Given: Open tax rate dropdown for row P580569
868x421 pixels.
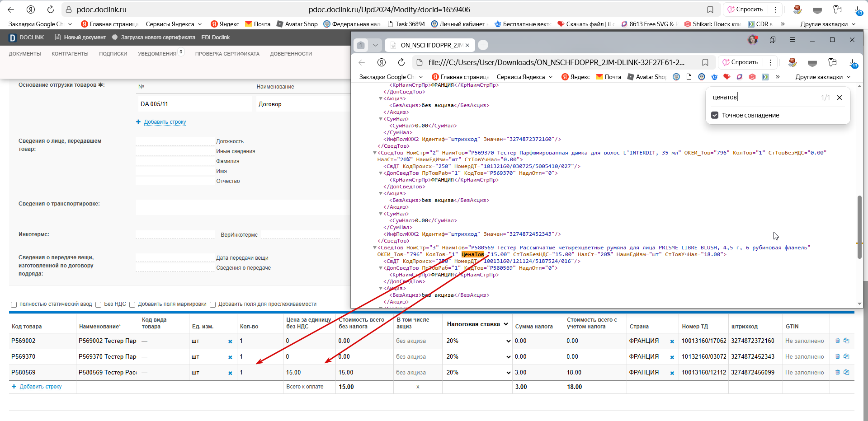Looking at the screenshot, I should pos(478,373).
